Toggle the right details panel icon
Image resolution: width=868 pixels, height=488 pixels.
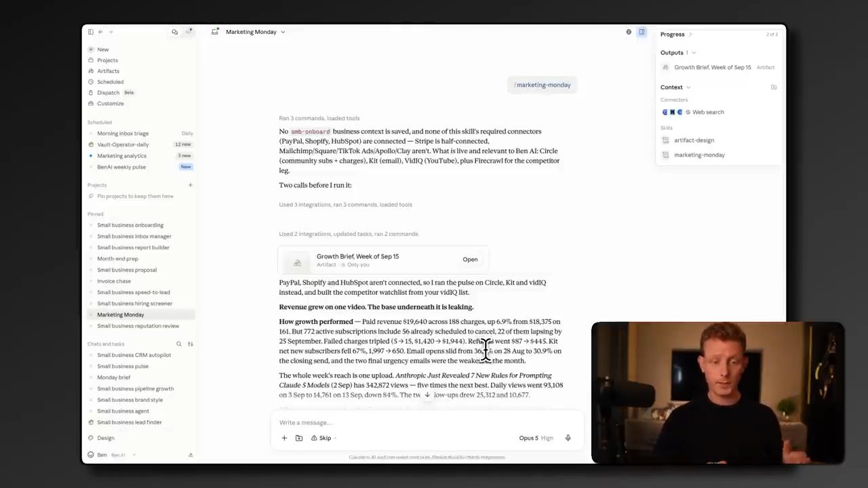pyautogui.click(x=642, y=32)
